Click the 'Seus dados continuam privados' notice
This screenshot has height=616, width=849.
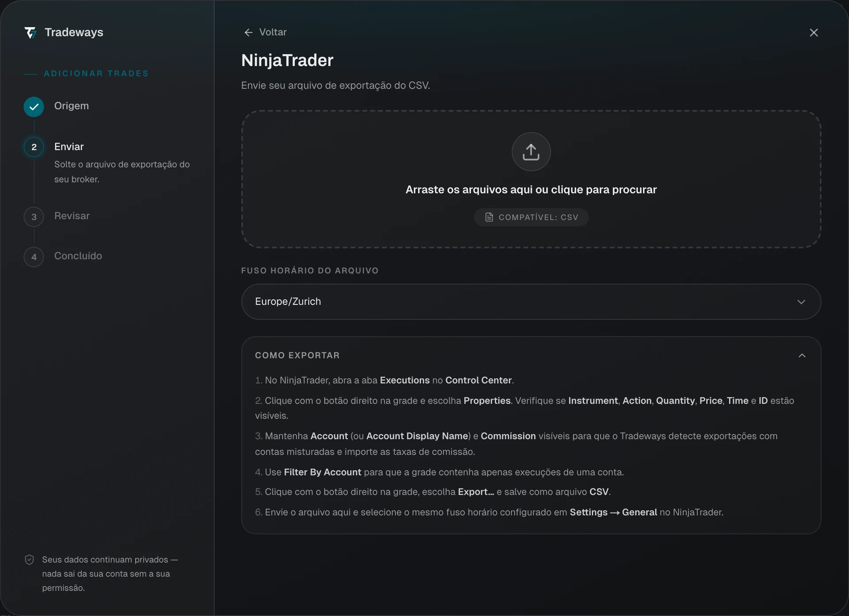[x=110, y=574]
